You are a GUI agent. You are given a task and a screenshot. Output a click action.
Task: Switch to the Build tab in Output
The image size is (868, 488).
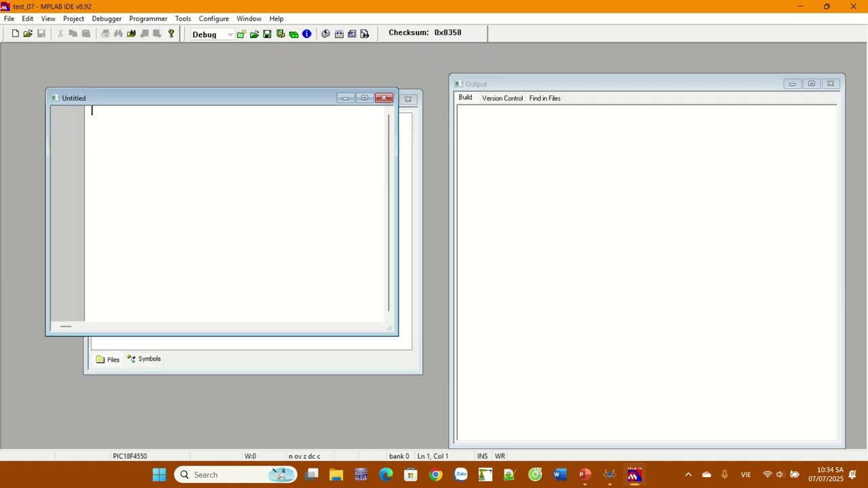[x=465, y=98]
